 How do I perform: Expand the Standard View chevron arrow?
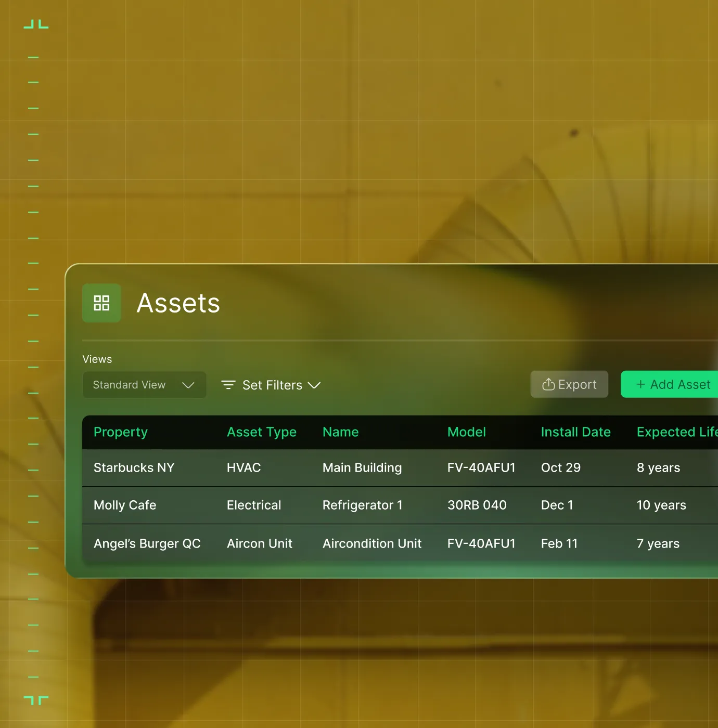click(x=188, y=385)
